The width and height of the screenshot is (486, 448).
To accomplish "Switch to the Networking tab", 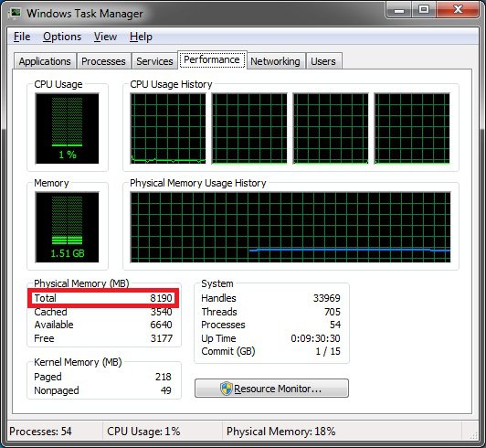I will pyautogui.click(x=275, y=61).
